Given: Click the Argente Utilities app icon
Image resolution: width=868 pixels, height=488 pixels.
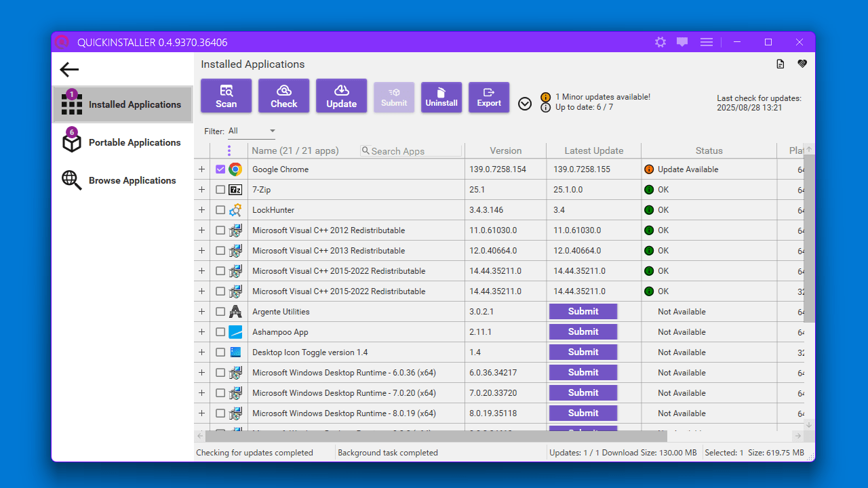Looking at the screenshot, I should coord(235,312).
